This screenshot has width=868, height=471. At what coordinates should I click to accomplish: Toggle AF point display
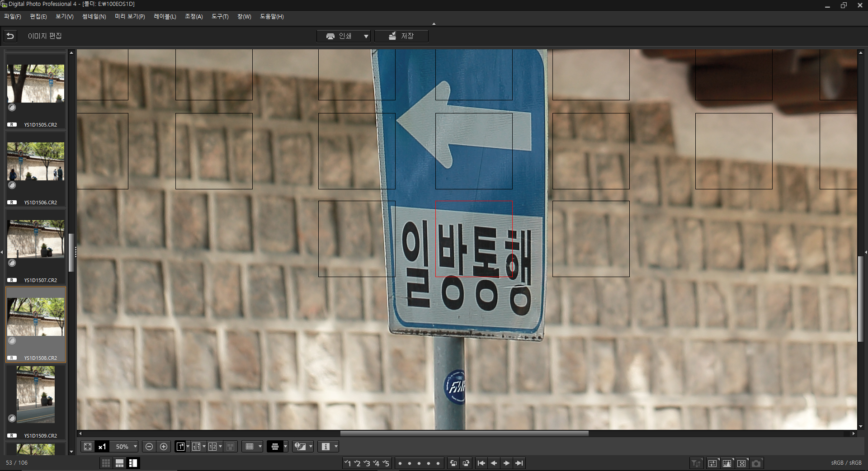pyautogui.click(x=275, y=447)
